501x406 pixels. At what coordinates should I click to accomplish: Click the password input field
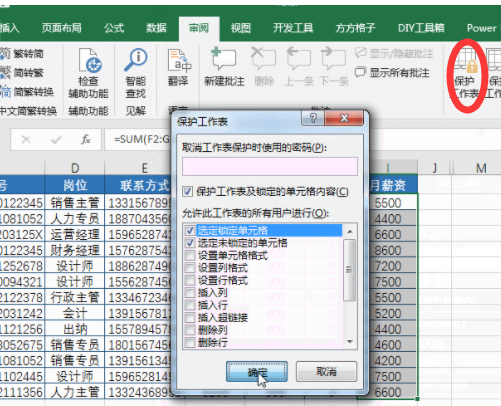[270, 167]
